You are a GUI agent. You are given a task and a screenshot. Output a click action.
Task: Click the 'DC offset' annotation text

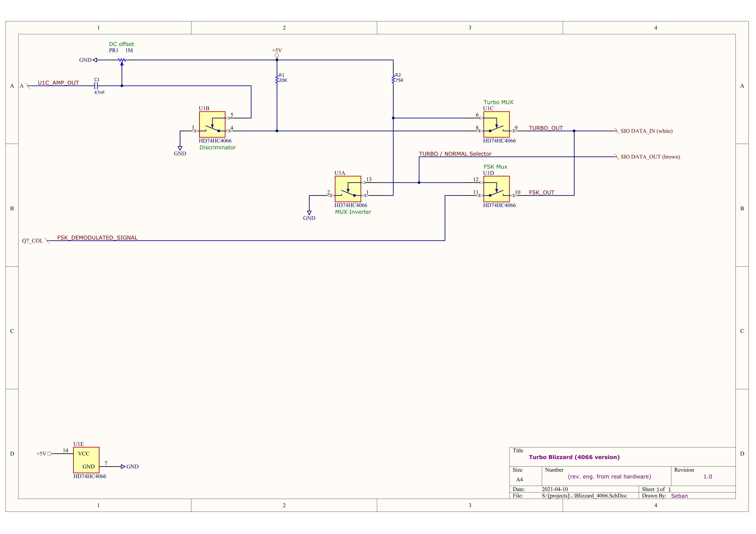[x=122, y=44]
